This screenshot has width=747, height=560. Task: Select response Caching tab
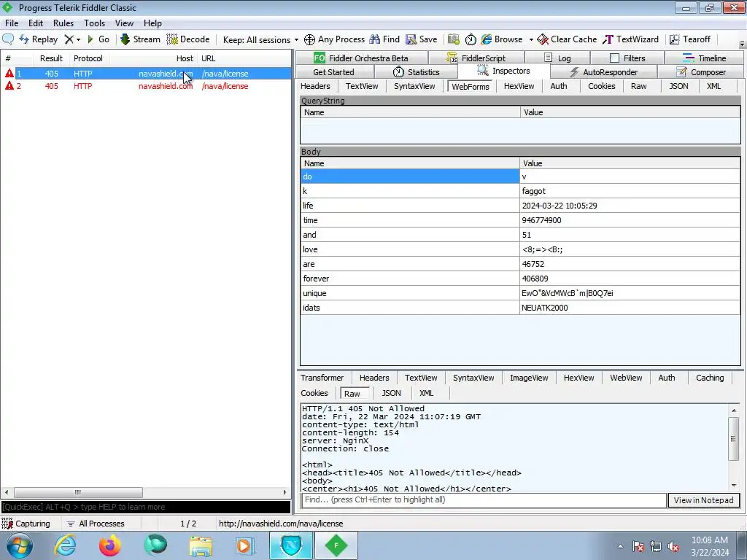[710, 378]
